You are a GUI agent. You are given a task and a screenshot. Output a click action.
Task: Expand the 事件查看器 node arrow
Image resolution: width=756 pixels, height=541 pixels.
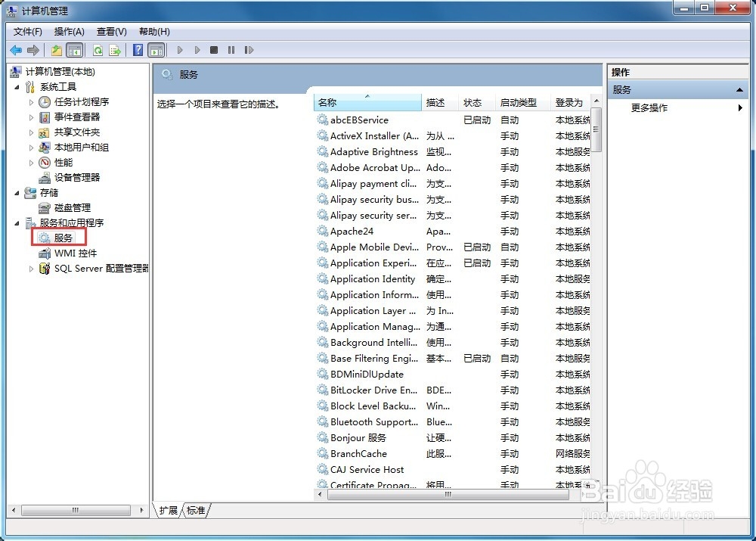[31, 117]
